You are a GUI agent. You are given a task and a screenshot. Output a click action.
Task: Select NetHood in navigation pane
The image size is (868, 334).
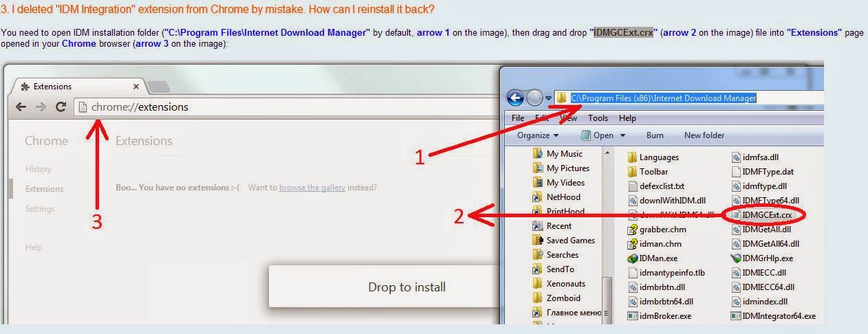[x=556, y=197]
